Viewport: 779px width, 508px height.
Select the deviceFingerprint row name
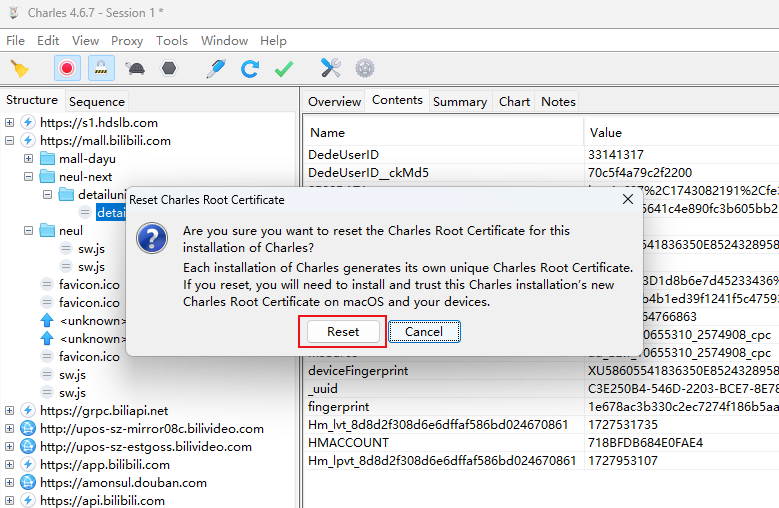[x=358, y=370]
